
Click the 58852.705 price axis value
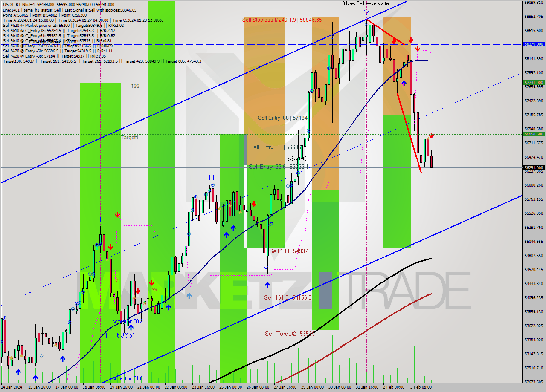[x=534, y=16]
